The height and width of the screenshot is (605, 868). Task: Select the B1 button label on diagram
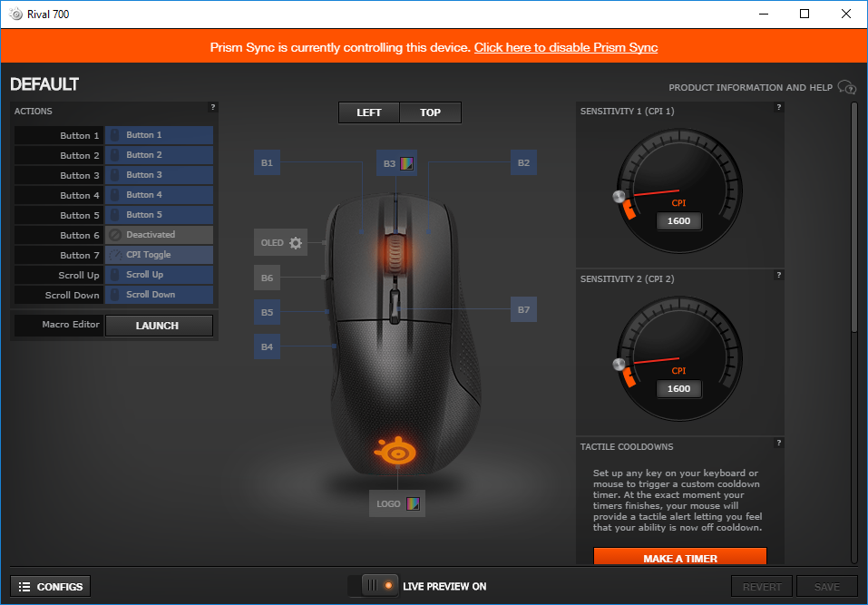tap(267, 162)
